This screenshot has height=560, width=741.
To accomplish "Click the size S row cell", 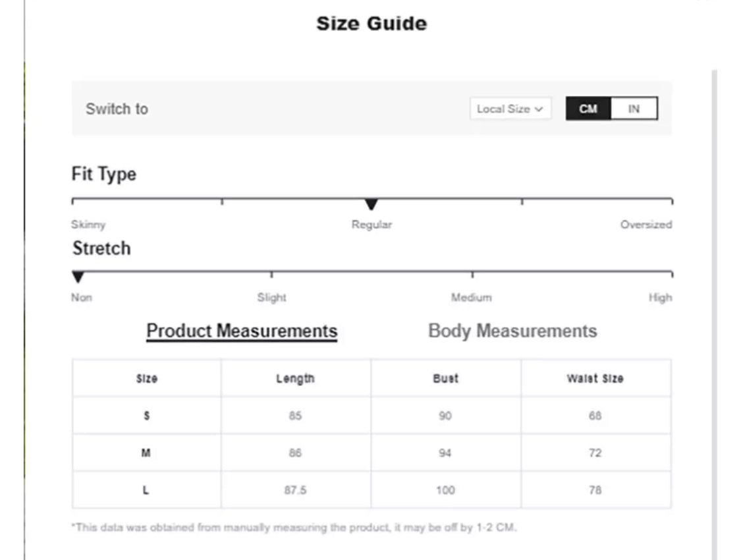I will tap(146, 416).
